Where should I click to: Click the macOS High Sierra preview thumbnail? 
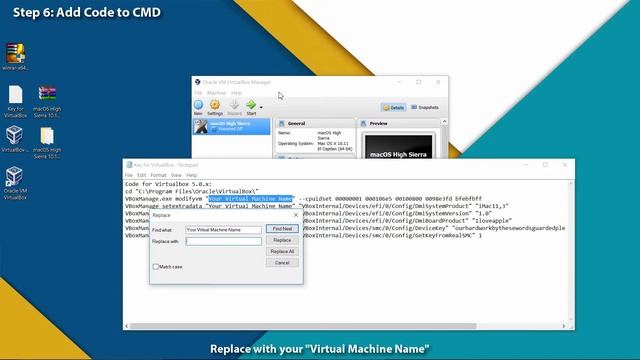[x=398, y=147]
